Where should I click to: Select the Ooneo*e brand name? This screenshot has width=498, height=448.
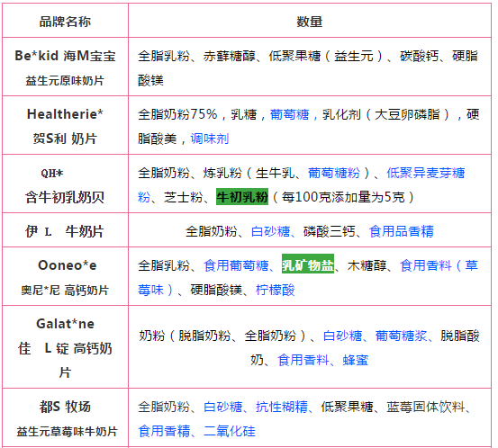coord(67,265)
